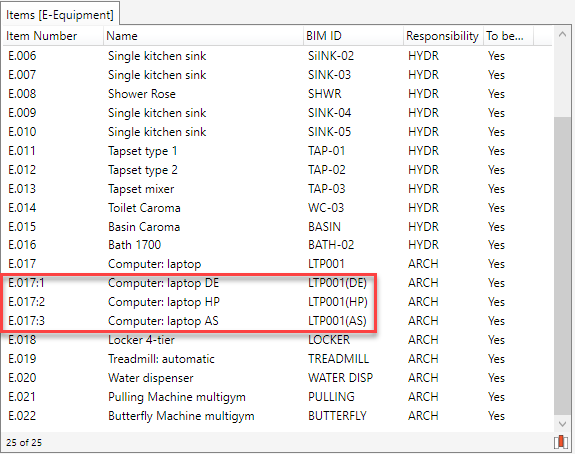The height and width of the screenshot is (454, 575).
Task: Click the vertical scrollbar thumb
Action: pyautogui.click(x=562, y=267)
